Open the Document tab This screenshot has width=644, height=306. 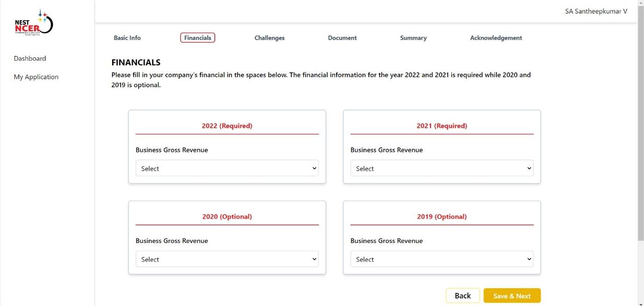point(342,38)
